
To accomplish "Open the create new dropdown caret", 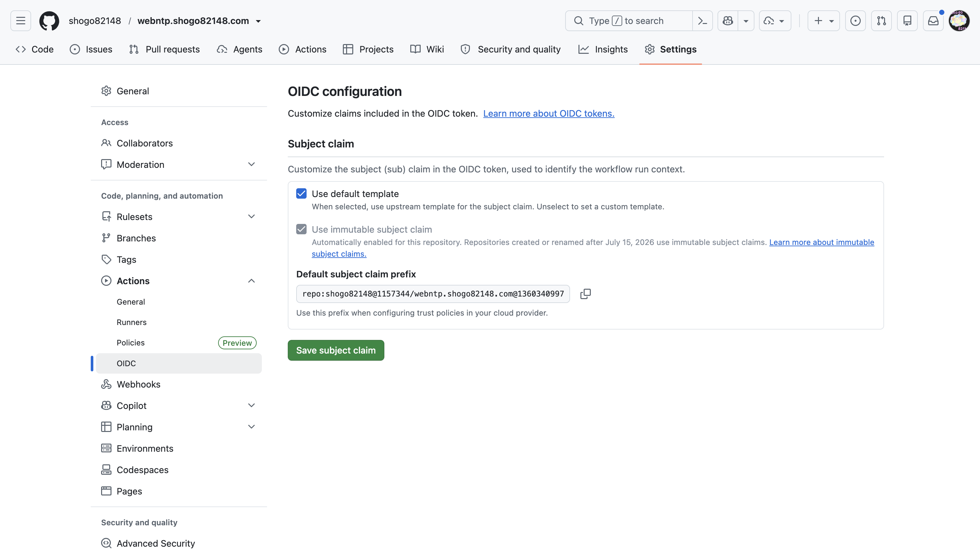I will [831, 21].
